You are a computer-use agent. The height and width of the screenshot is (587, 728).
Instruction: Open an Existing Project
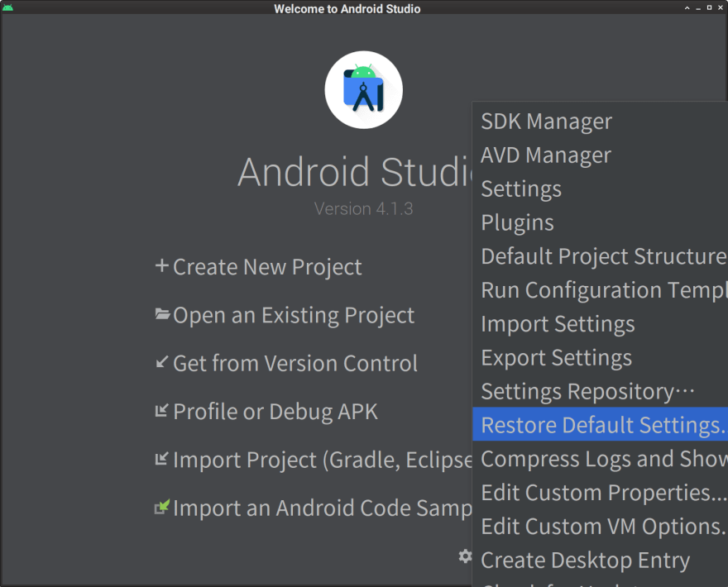pos(294,315)
